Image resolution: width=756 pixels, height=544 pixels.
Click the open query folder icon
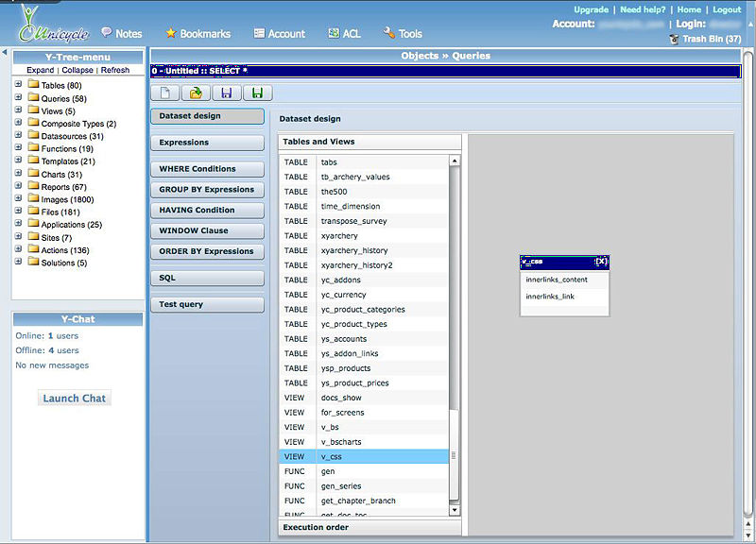(x=196, y=93)
